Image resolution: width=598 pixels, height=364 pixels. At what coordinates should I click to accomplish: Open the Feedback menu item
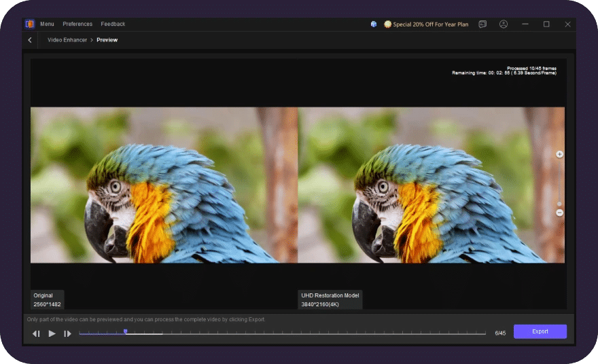tap(113, 24)
